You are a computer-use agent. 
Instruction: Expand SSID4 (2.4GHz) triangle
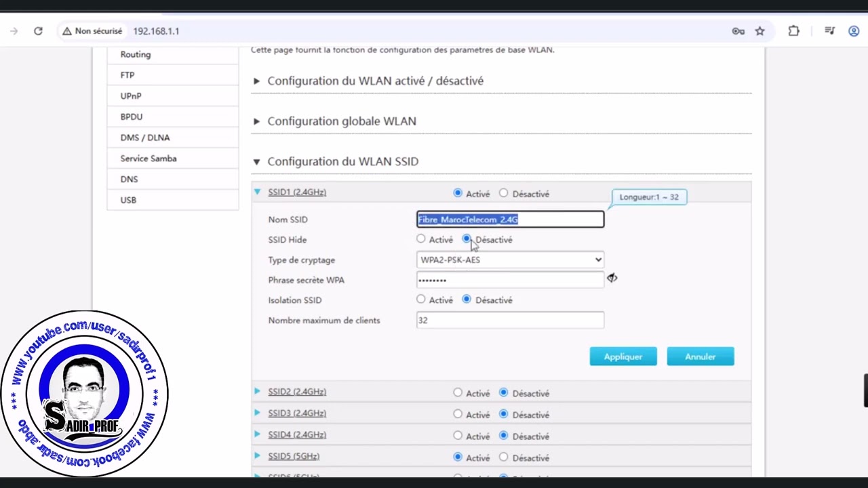click(257, 434)
